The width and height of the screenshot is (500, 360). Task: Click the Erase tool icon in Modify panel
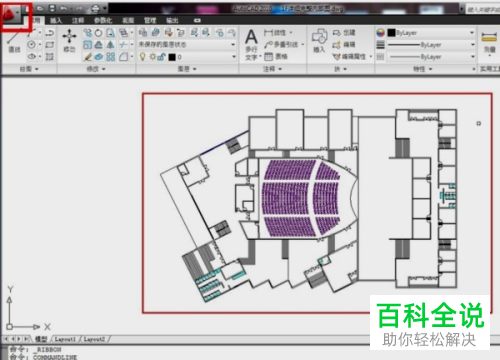tap(88, 57)
